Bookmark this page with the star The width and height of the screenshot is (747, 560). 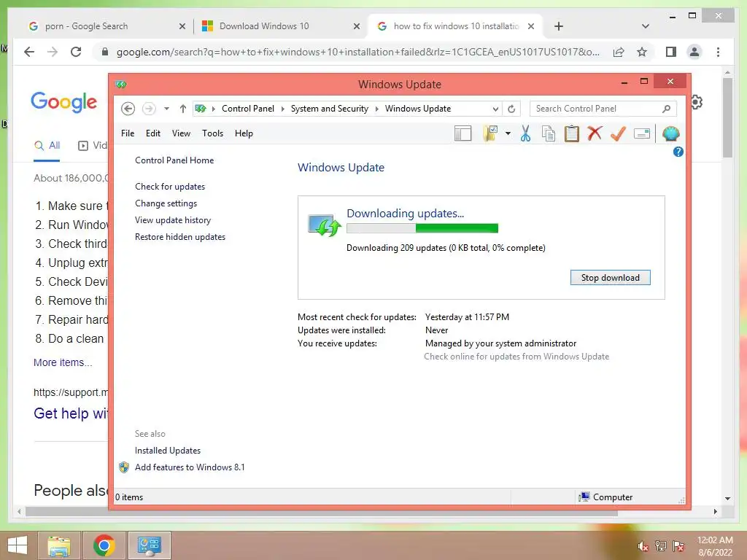(x=642, y=52)
